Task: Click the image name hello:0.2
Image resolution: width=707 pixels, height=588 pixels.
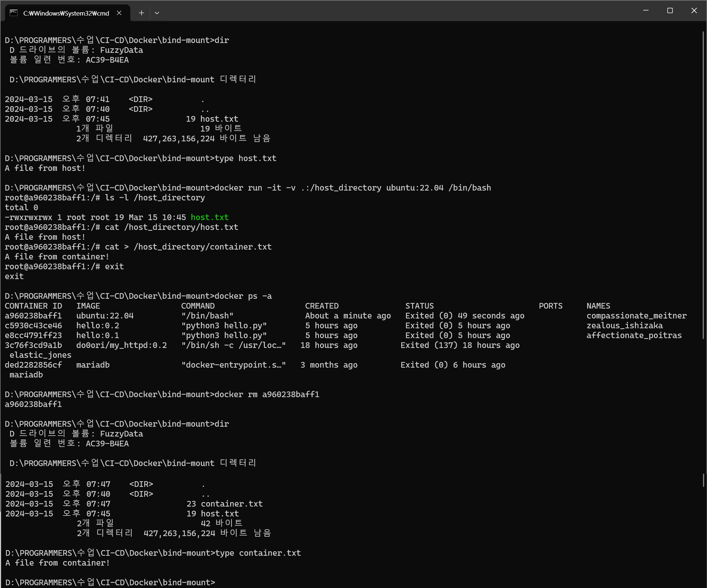Action: [x=98, y=325]
